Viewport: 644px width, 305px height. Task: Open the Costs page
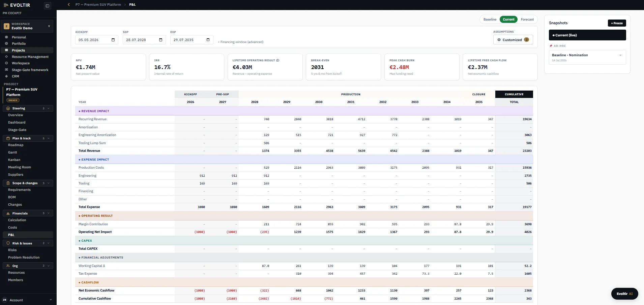coord(12,228)
